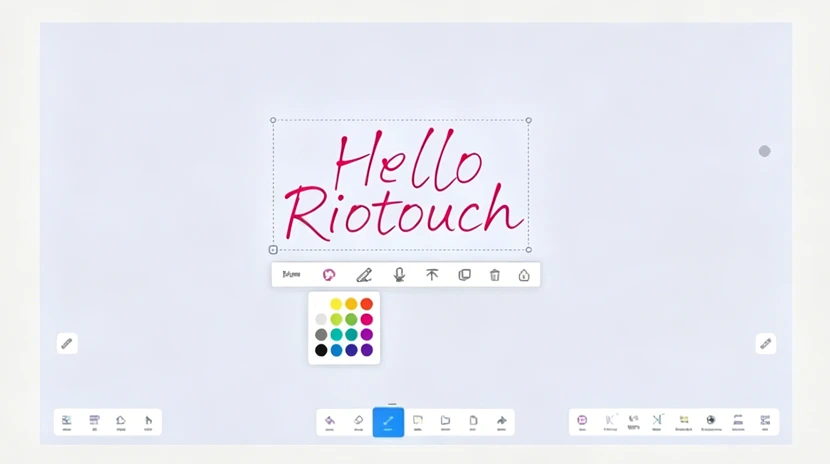Viewport: 830px width, 464px height.
Task: Click the small dash handle above center toolbar
Action: pyautogui.click(x=392, y=404)
